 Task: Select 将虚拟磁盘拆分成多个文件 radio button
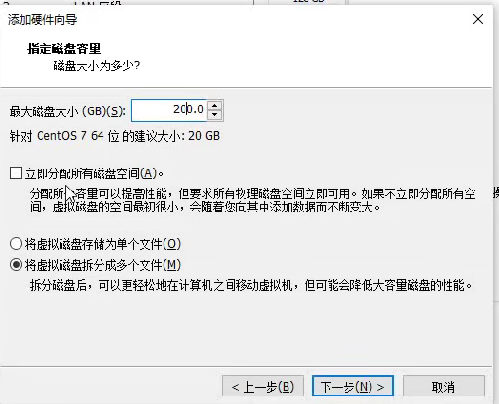point(16,265)
